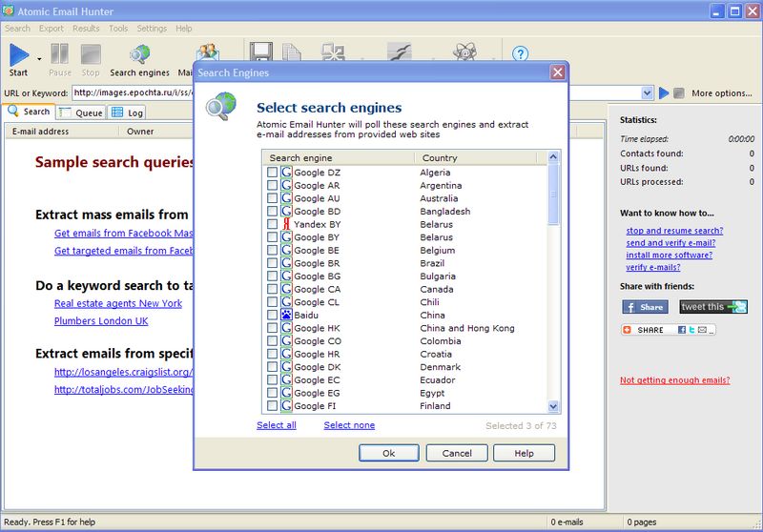Enable the Google AU checkbox
Image resolution: width=763 pixels, height=532 pixels.
point(272,198)
